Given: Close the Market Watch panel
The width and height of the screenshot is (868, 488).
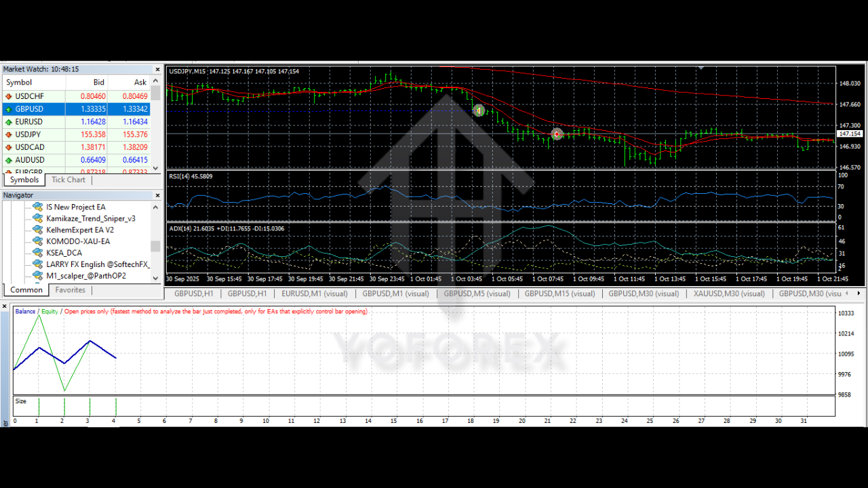Looking at the screenshot, I should (157, 69).
